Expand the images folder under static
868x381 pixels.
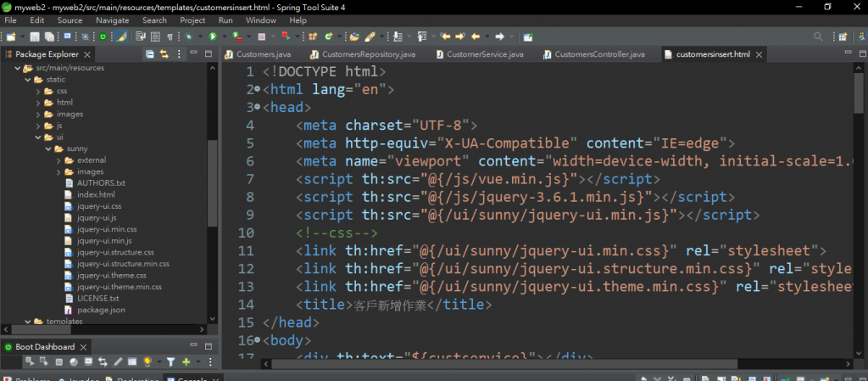click(x=37, y=114)
